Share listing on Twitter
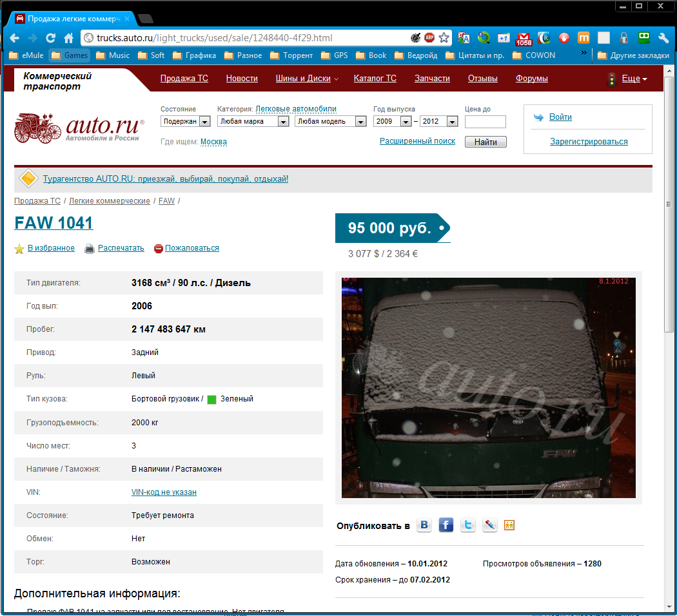This screenshot has height=616, width=677. 468,525
